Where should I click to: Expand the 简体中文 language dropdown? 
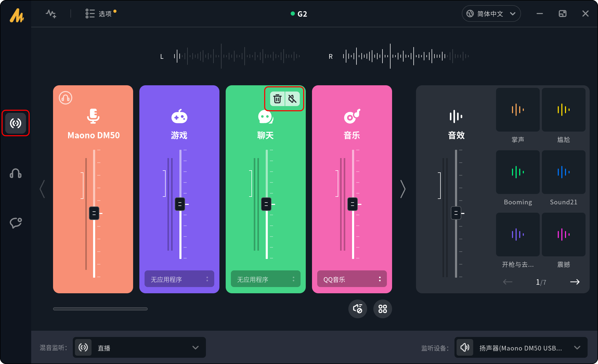(x=491, y=14)
